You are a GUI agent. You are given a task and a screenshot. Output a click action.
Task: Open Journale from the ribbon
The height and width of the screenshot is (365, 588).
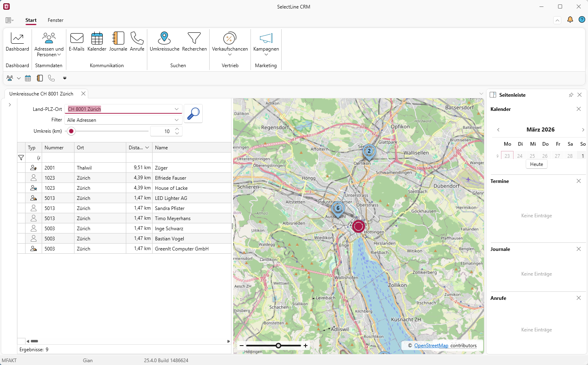point(118,42)
